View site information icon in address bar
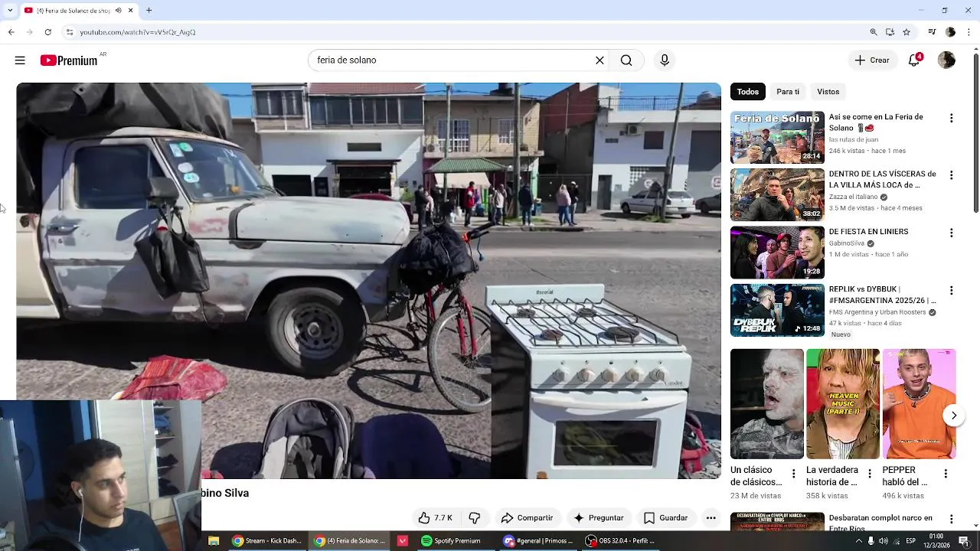The height and width of the screenshot is (551, 980). (69, 32)
